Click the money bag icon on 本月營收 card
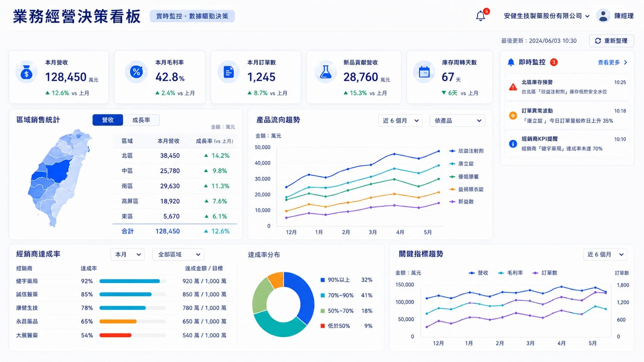The width and height of the screenshot is (644, 362). tap(26, 72)
